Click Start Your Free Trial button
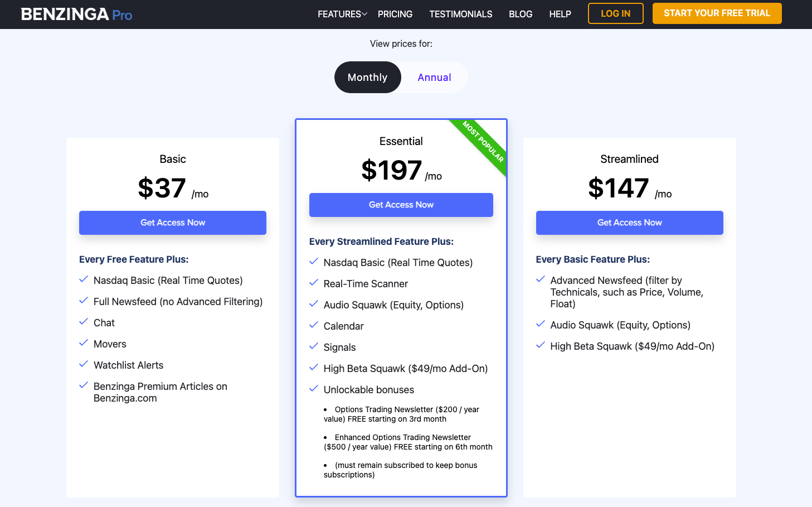Screen dimensions: 812x507 717,13
